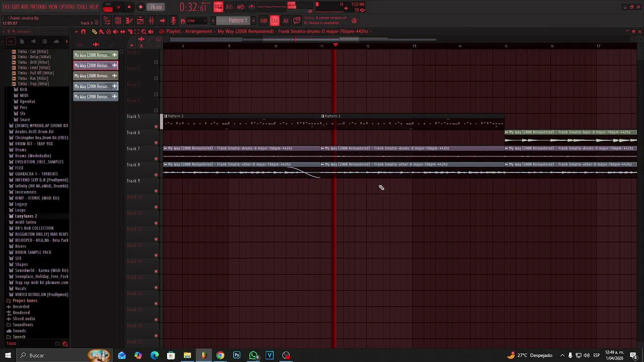Choose the Select tool in playlist toolbar

point(136,31)
